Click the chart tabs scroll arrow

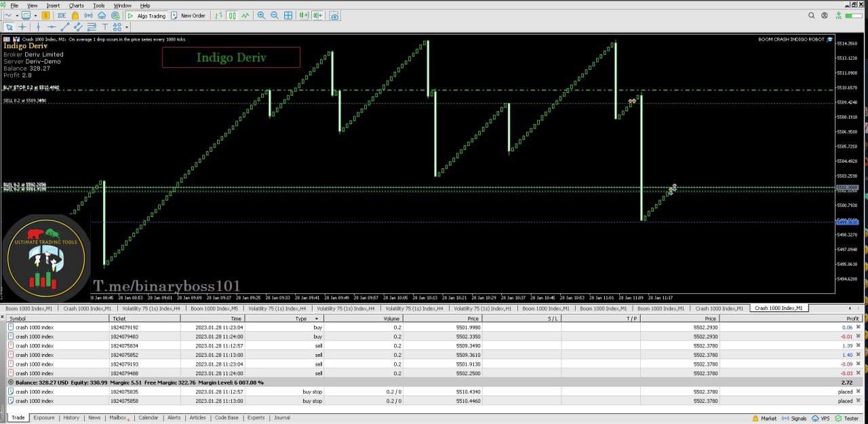click(x=850, y=309)
